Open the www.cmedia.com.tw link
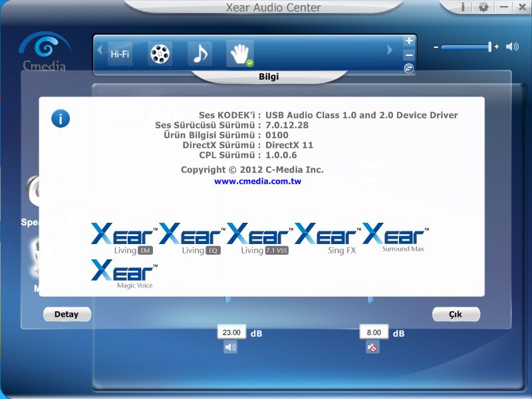 tap(257, 181)
